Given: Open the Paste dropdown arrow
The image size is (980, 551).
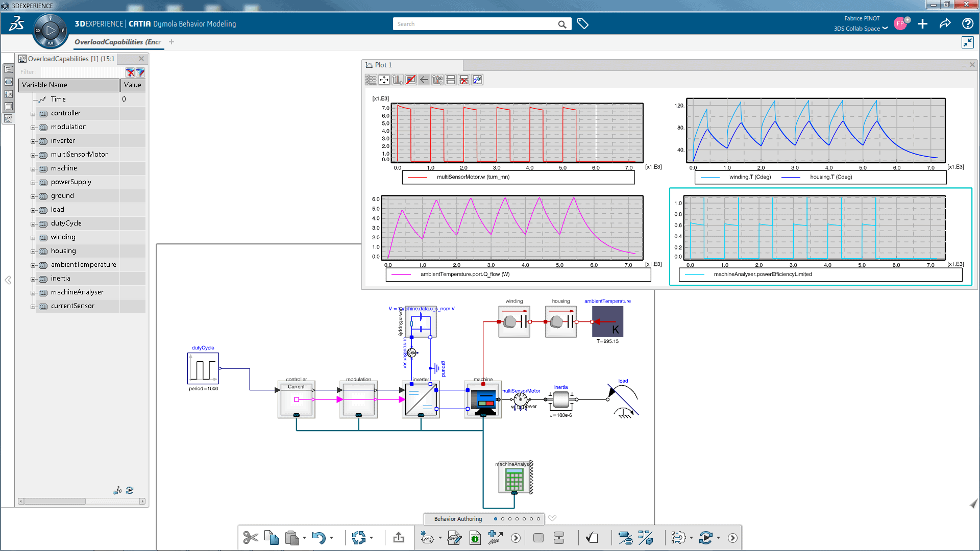Looking at the screenshot, I should [x=304, y=538].
